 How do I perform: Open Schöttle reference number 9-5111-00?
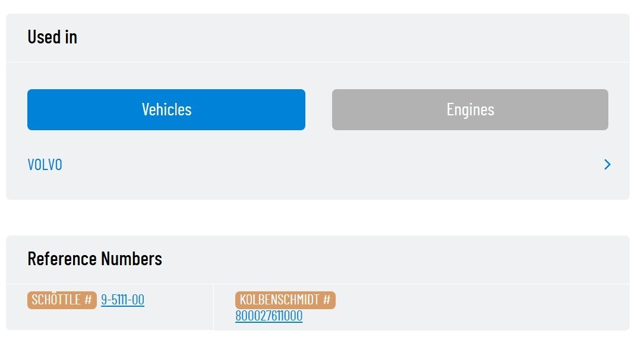pos(123,300)
